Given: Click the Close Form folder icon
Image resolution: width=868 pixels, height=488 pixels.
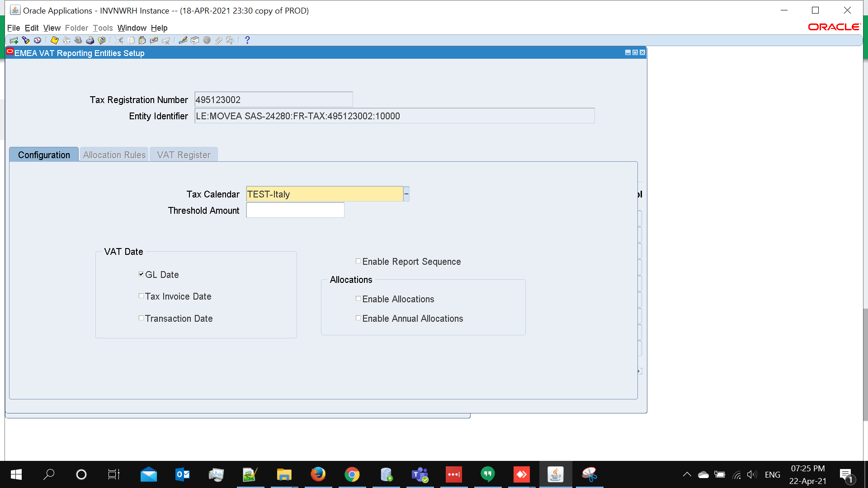Looking at the screenshot, I should [x=102, y=40].
